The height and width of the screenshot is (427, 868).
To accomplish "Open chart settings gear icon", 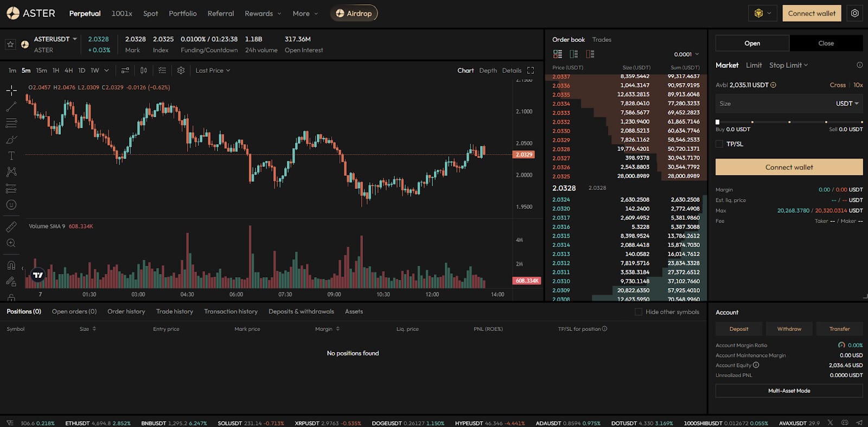I will click(x=181, y=71).
